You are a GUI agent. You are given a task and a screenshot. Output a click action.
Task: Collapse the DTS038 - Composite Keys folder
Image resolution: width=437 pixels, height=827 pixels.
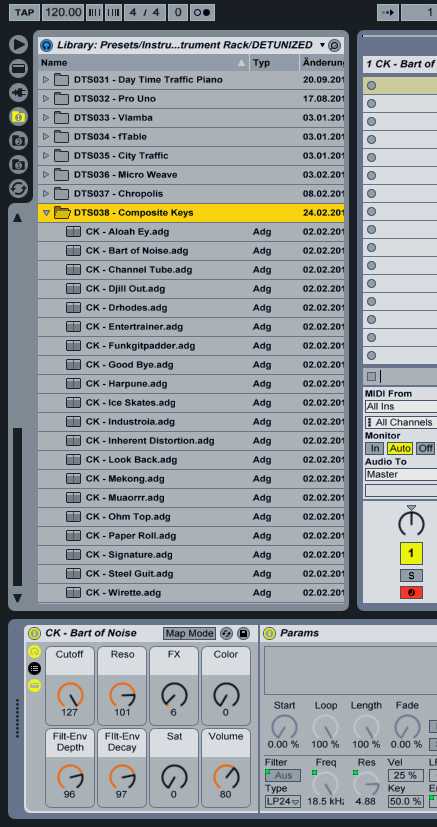tap(46, 213)
